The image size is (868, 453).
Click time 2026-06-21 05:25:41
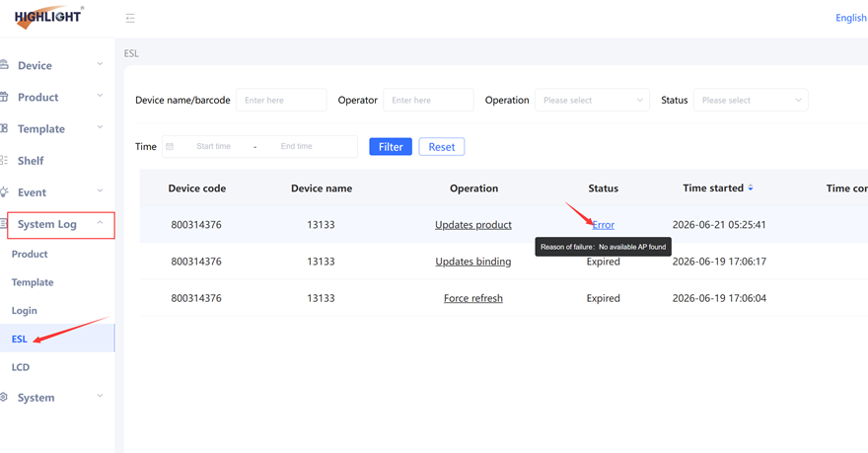[x=719, y=225]
